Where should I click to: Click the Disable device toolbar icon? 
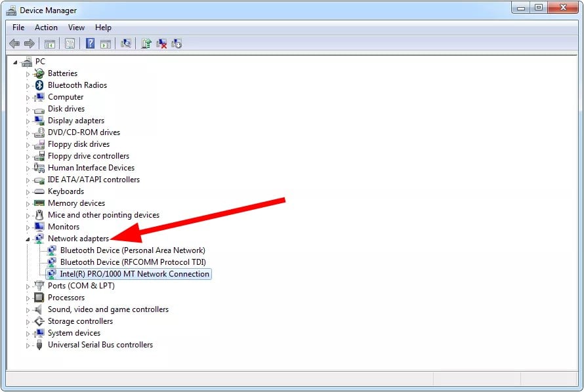pyautogui.click(x=177, y=44)
